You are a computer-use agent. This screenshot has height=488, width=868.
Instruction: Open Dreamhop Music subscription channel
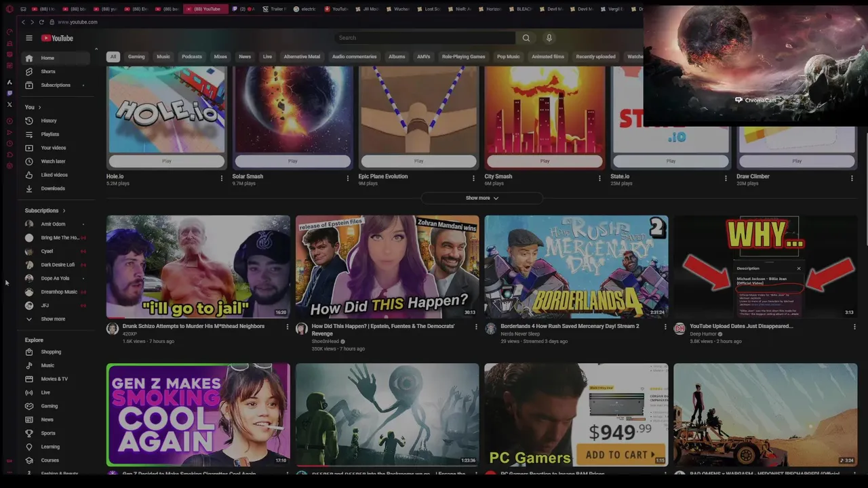coord(56,292)
